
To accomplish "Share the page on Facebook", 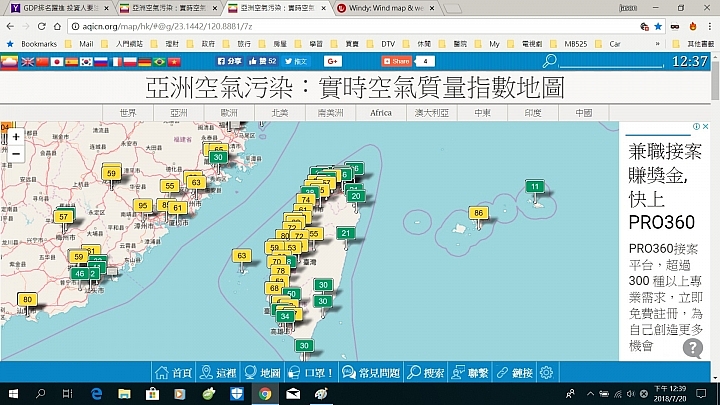I will (x=229, y=61).
